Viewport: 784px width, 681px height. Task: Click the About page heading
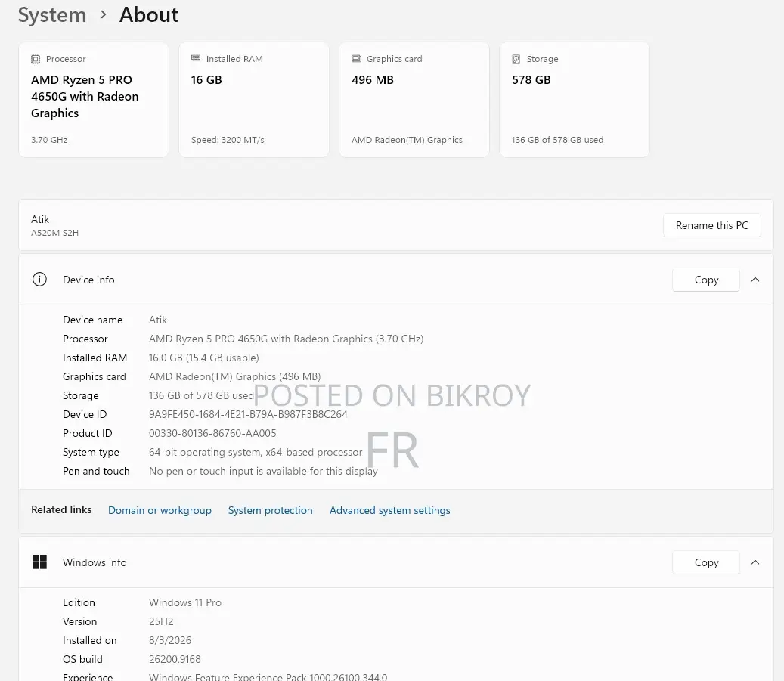(149, 15)
